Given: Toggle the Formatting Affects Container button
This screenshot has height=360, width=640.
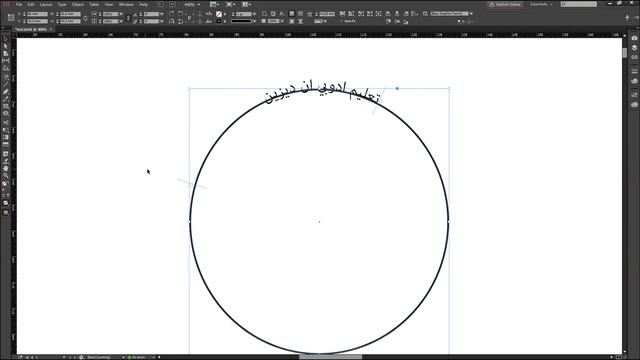Looking at the screenshot, I should 3,196.
